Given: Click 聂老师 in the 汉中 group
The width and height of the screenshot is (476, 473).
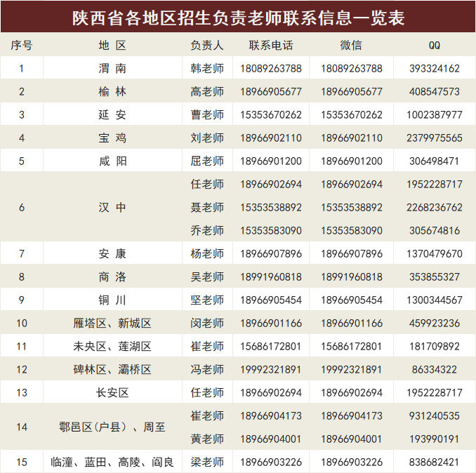Looking at the screenshot, I should click(x=207, y=208).
